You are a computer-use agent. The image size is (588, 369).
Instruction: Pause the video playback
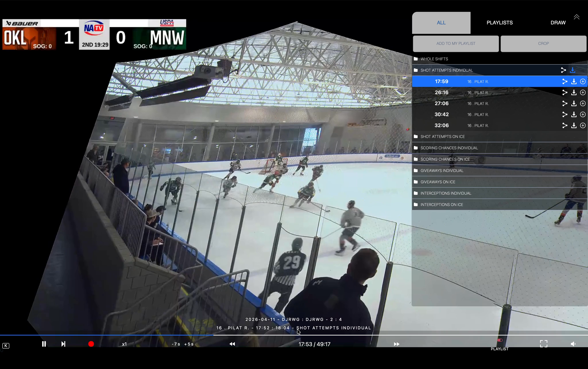coord(44,344)
